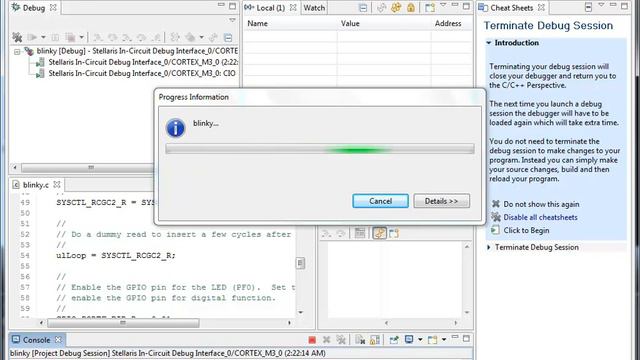Image resolution: width=640 pixels, height=360 pixels.
Task: Open the Terminate dropdown arrow
Action: (82, 38)
